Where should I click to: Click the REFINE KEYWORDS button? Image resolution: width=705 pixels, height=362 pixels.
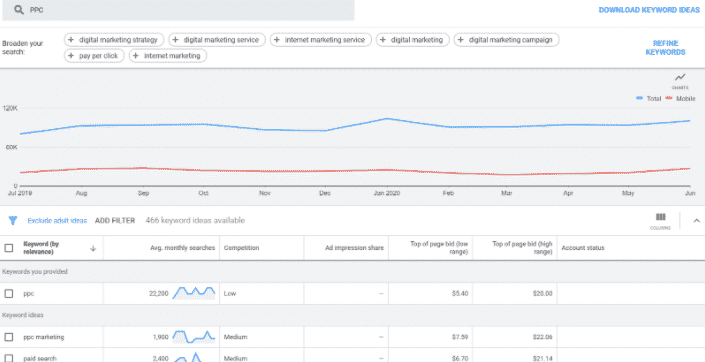665,48
